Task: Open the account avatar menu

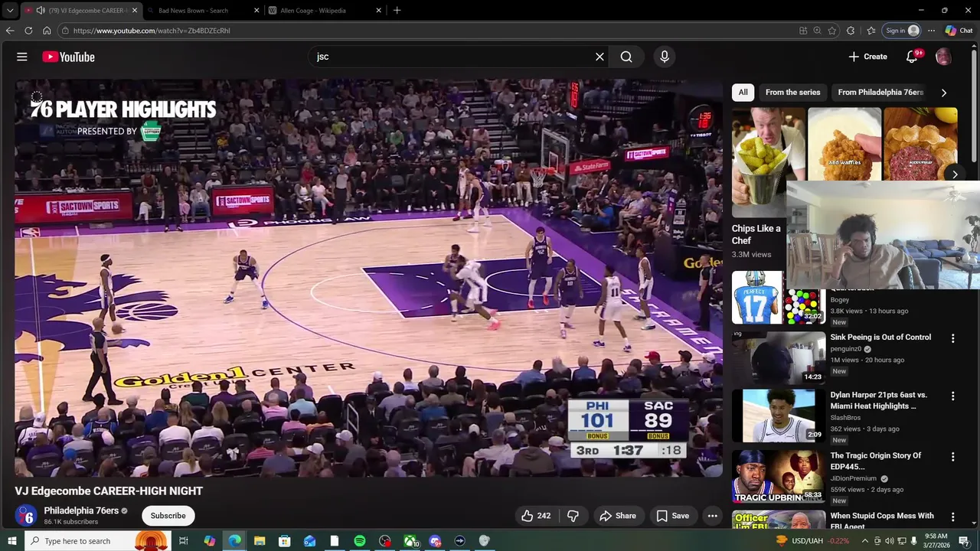Action: point(943,57)
